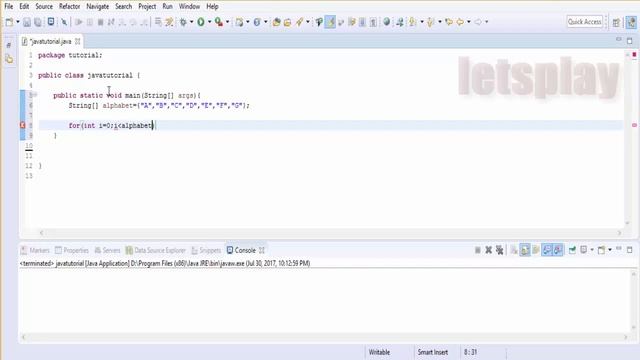Select the Java perspective button
640x360 pixels.
[631, 22]
